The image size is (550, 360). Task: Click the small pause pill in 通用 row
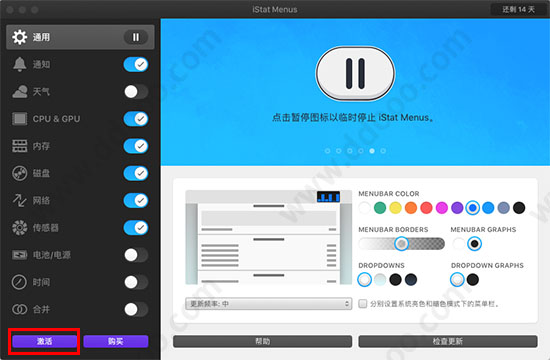[136, 37]
